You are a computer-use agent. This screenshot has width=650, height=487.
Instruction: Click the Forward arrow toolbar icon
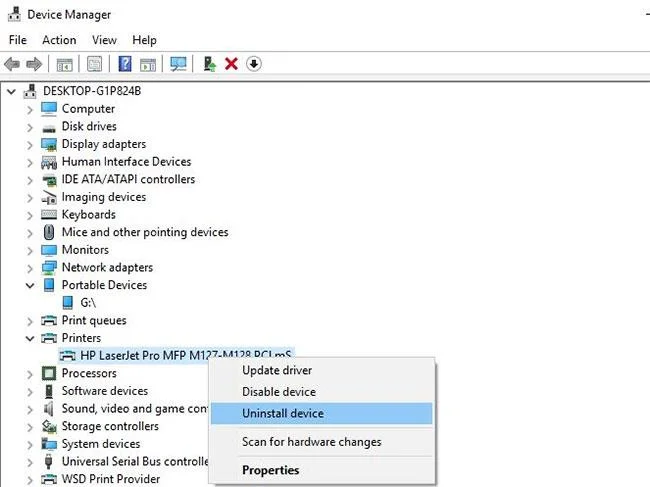click(34, 64)
